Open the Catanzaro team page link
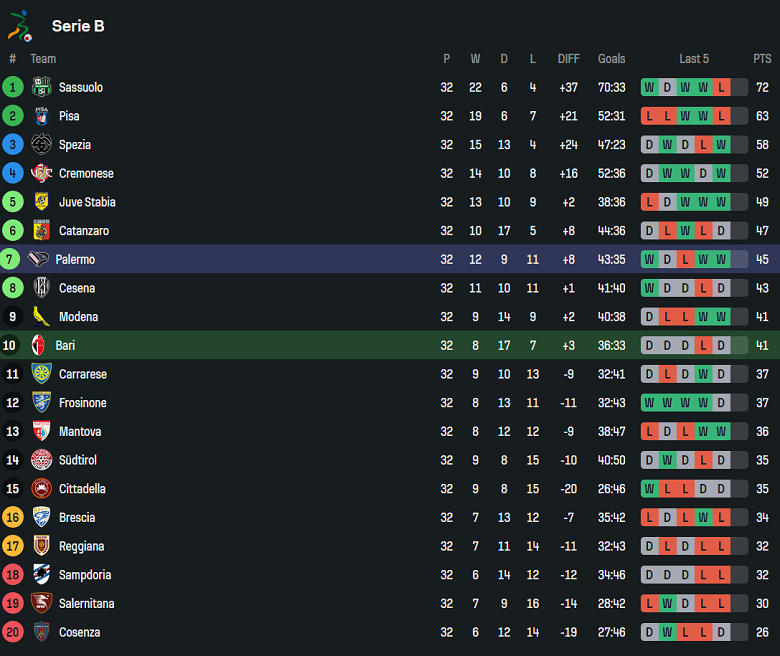The width and height of the screenshot is (780, 656). pyautogui.click(x=84, y=231)
